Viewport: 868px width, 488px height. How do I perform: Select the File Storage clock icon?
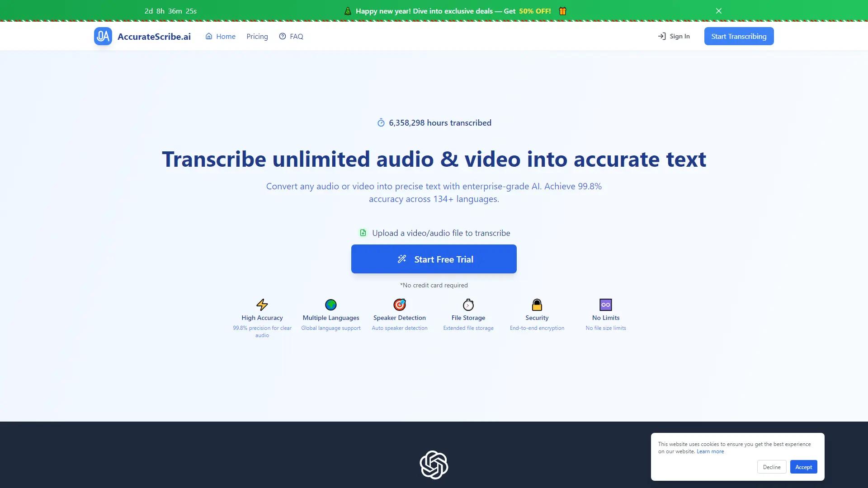pyautogui.click(x=468, y=305)
